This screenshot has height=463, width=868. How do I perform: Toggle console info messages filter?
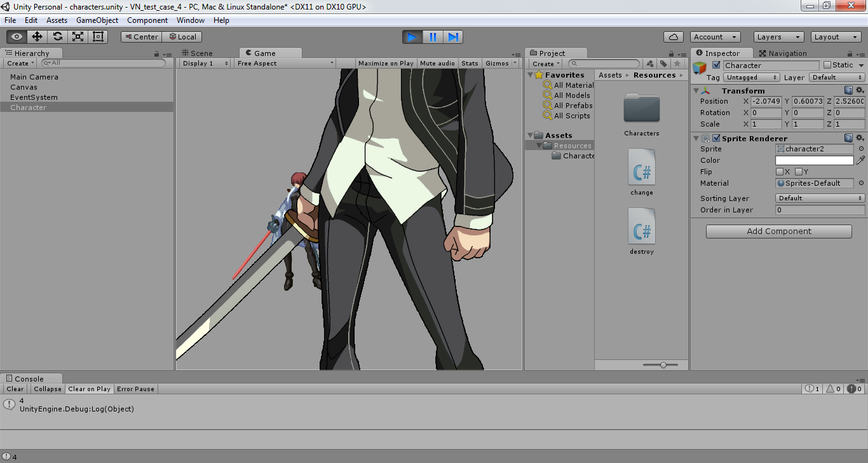point(812,389)
